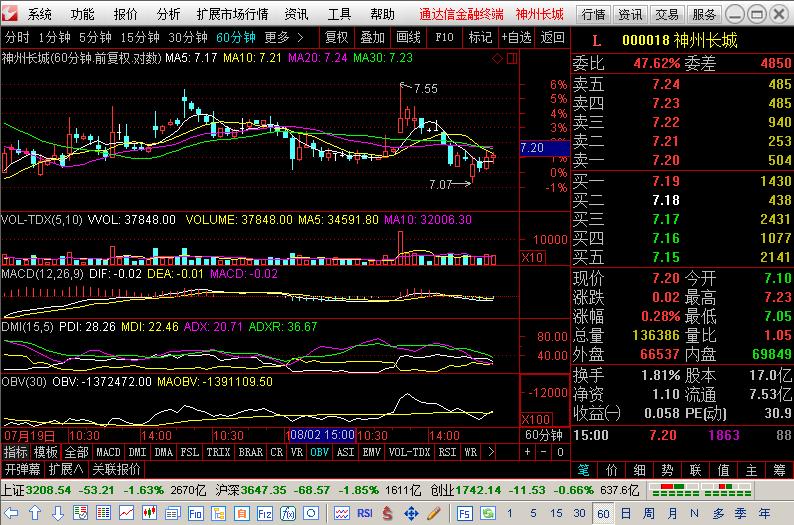Click the 返回 button

tap(552, 37)
